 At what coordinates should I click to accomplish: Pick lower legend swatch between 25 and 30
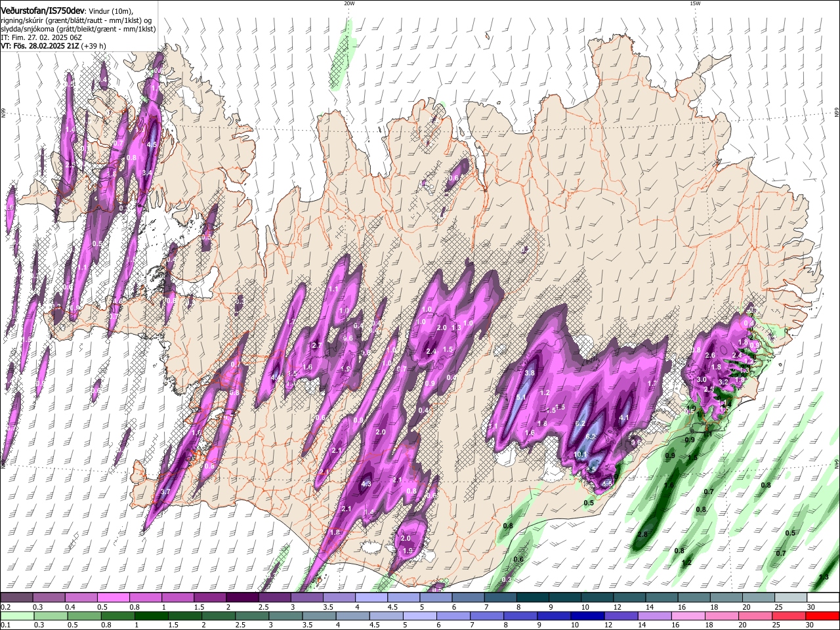tap(789, 616)
